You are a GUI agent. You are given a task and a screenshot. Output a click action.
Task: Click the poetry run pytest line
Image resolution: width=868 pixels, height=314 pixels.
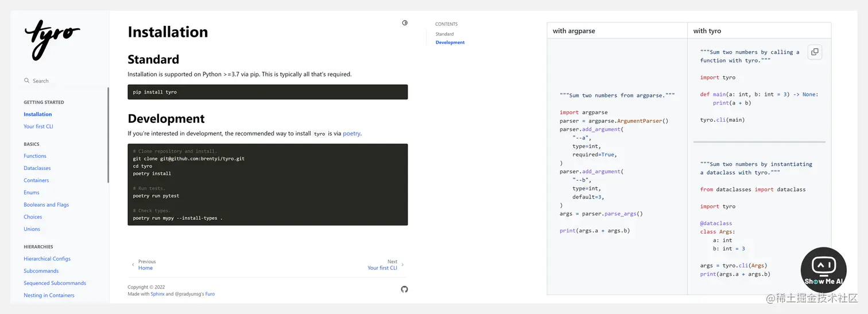click(156, 196)
